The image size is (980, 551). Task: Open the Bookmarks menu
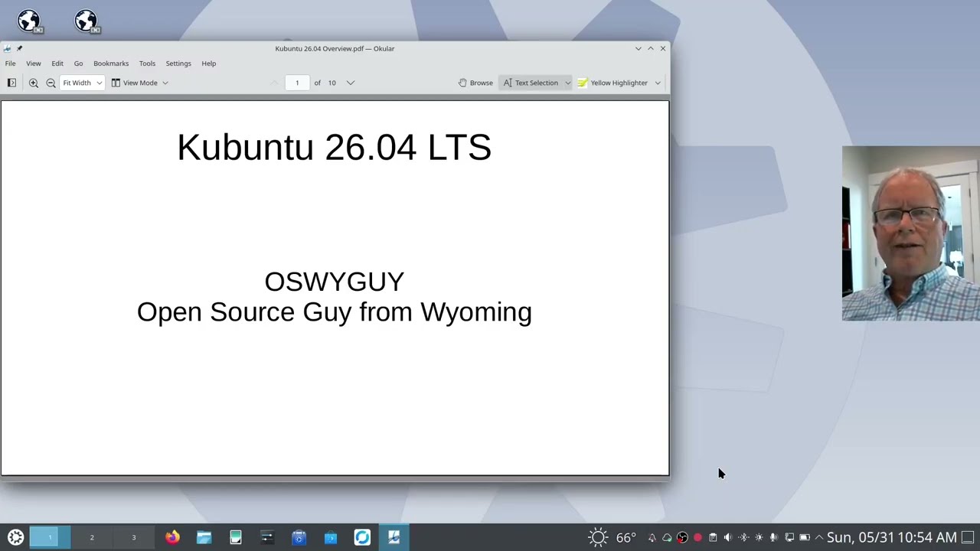click(x=111, y=64)
